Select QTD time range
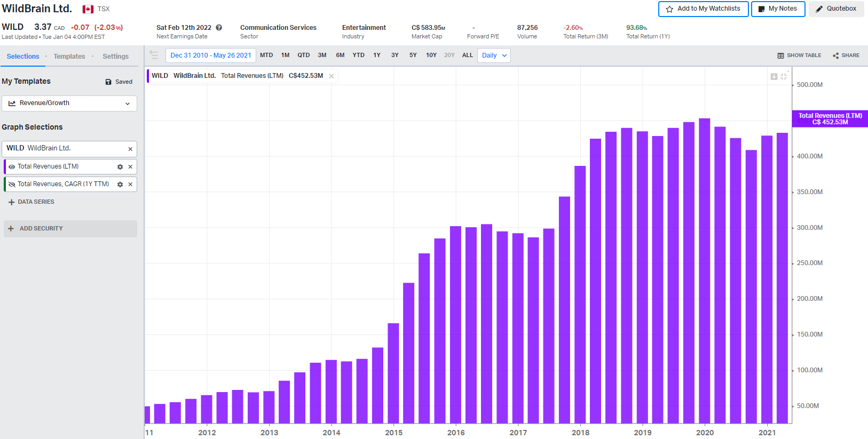The height and width of the screenshot is (439, 868). 304,55
